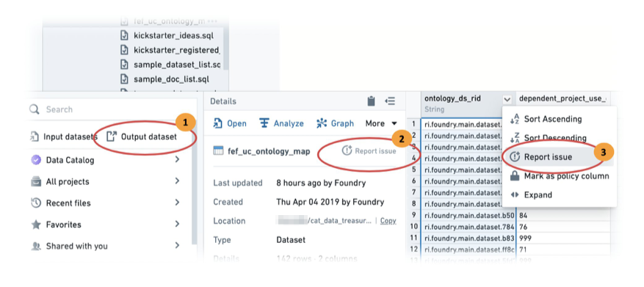Viewport: 644px width, 287px height.
Task: Click the 8 hours ago by Foundry value
Action: pos(321,183)
